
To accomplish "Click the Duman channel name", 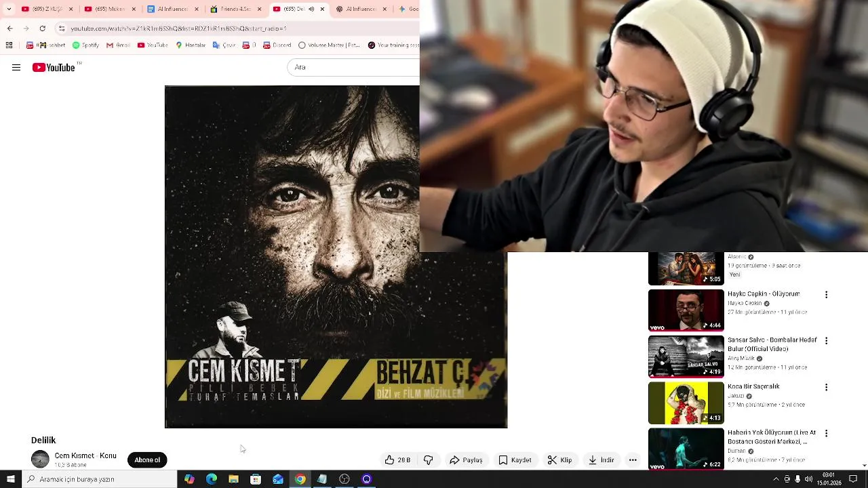I will (x=736, y=451).
